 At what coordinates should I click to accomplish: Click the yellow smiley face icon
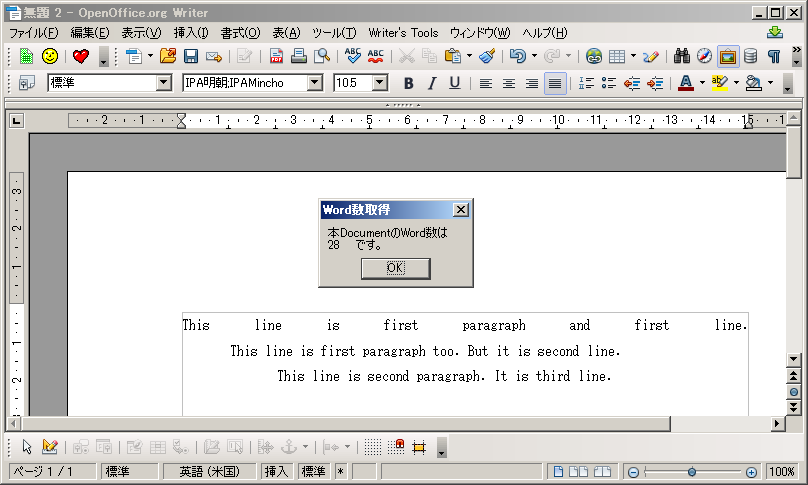pyautogui.click(x=50, y=56)
